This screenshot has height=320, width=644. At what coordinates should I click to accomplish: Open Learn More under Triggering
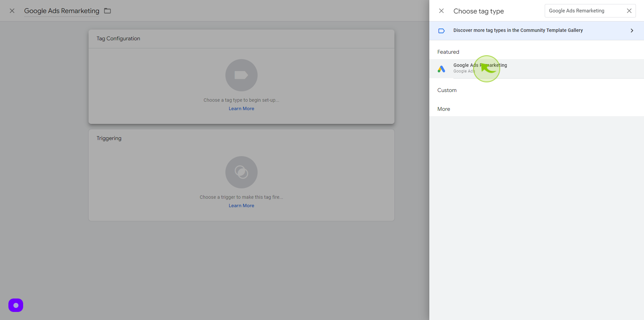[241, 205]
